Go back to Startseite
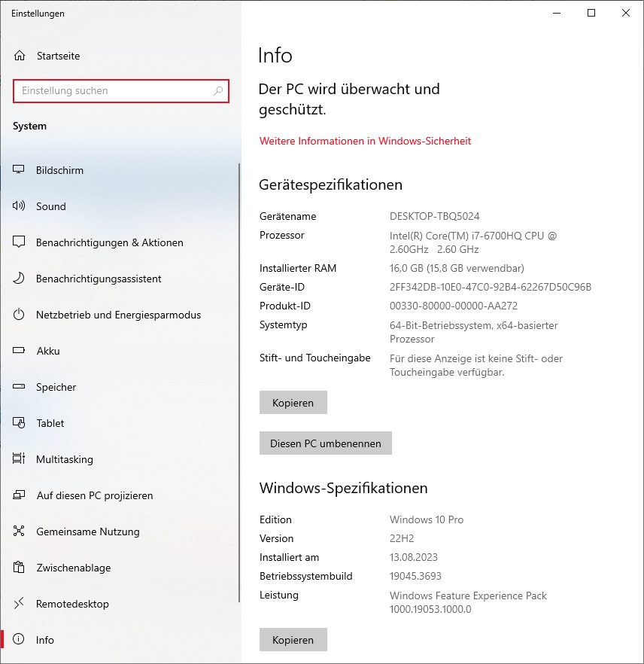 click(x=120, y=56)
